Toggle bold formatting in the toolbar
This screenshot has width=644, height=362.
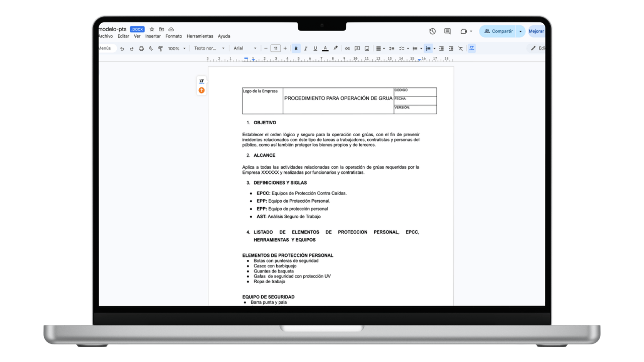[296, 48]
